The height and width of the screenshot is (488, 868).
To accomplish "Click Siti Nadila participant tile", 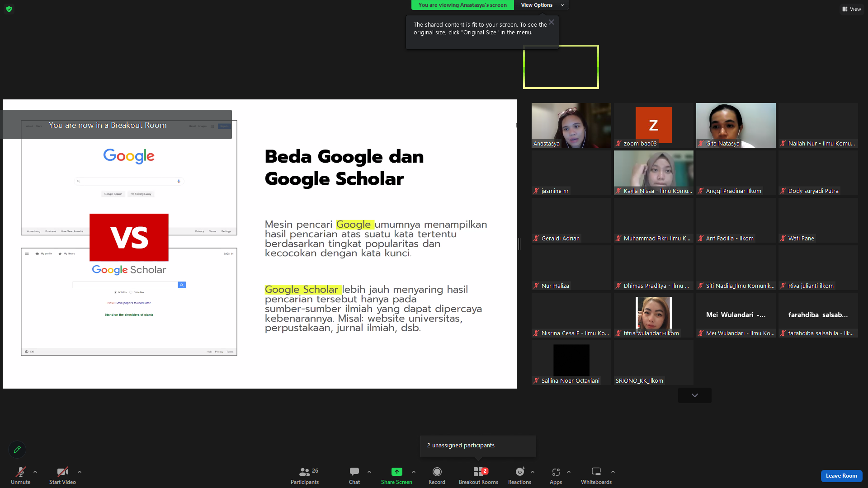I will click(x=736, y=267).
